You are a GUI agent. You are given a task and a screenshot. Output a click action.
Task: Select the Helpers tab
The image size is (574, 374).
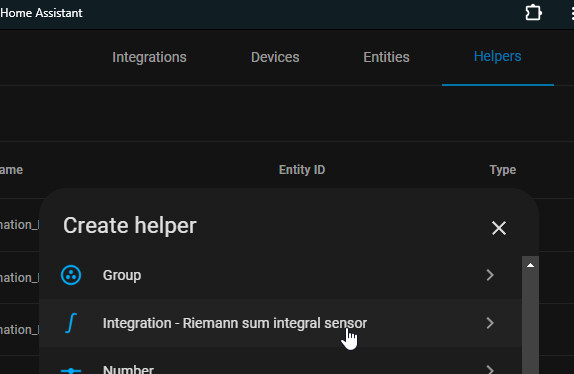click(x=497, y=57)
